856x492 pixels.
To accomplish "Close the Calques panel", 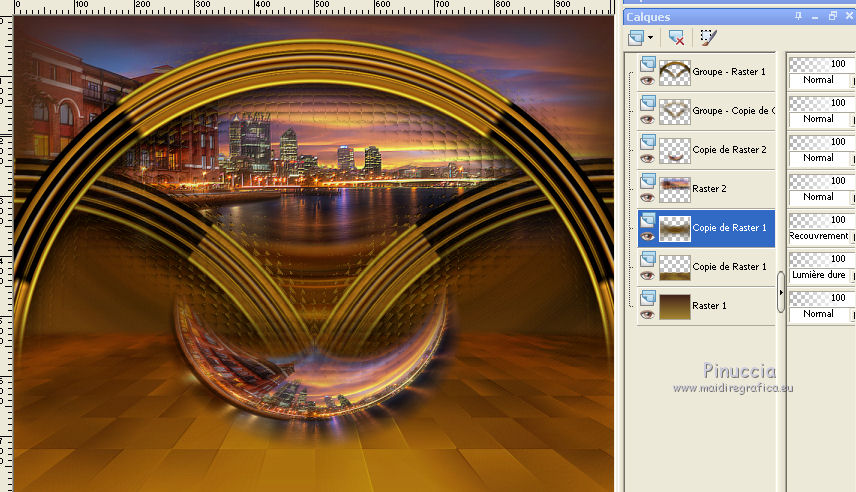I will (x=849, y=16).
